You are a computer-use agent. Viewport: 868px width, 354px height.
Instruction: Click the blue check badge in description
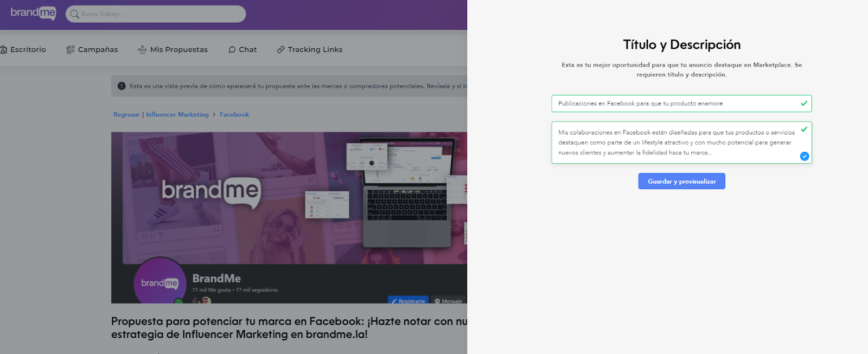(x=805, y=156)
